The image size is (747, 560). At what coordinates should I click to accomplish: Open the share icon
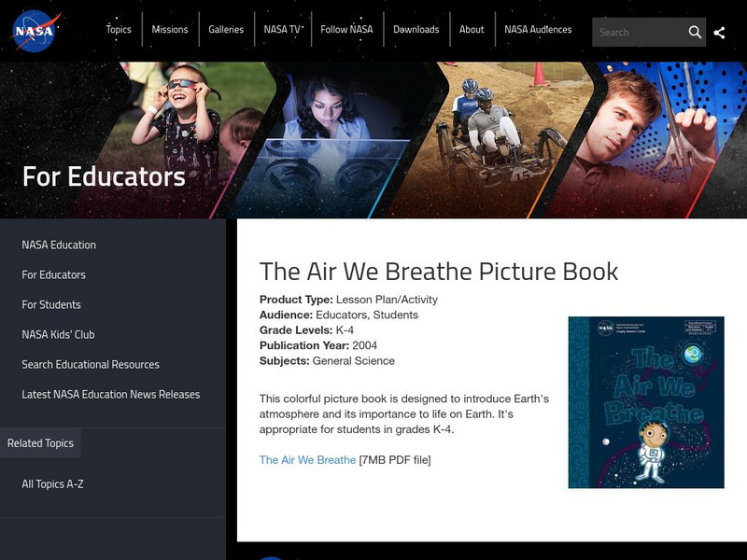point(720,32)
